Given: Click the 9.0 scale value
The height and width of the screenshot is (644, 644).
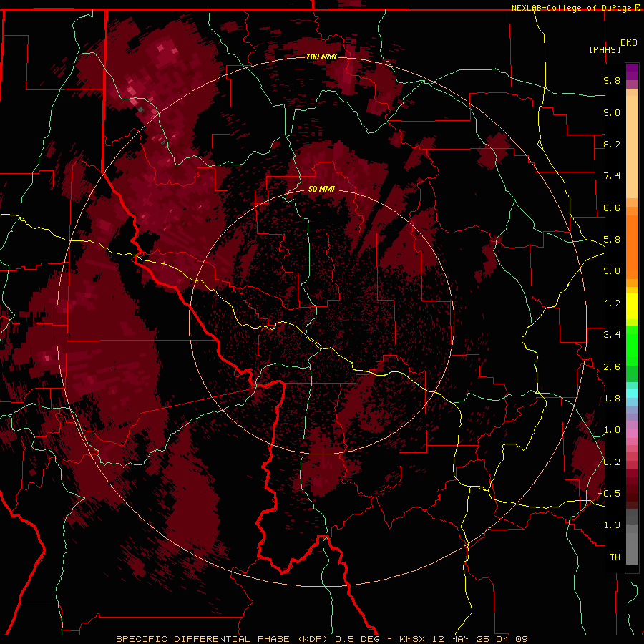Looking at the screenshot, I should coord(612,112).
